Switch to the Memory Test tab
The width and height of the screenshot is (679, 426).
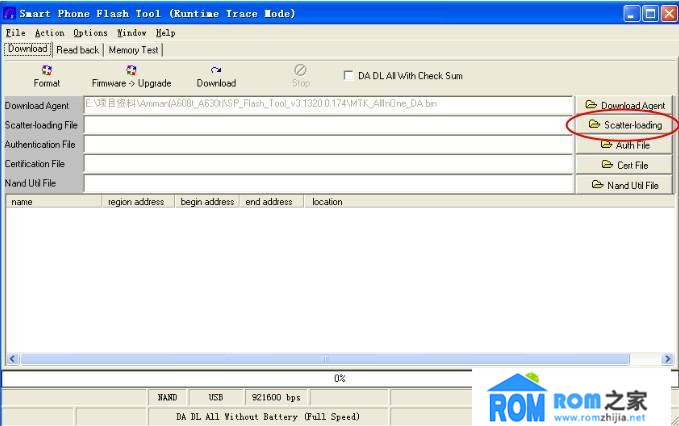coord(133,49)
